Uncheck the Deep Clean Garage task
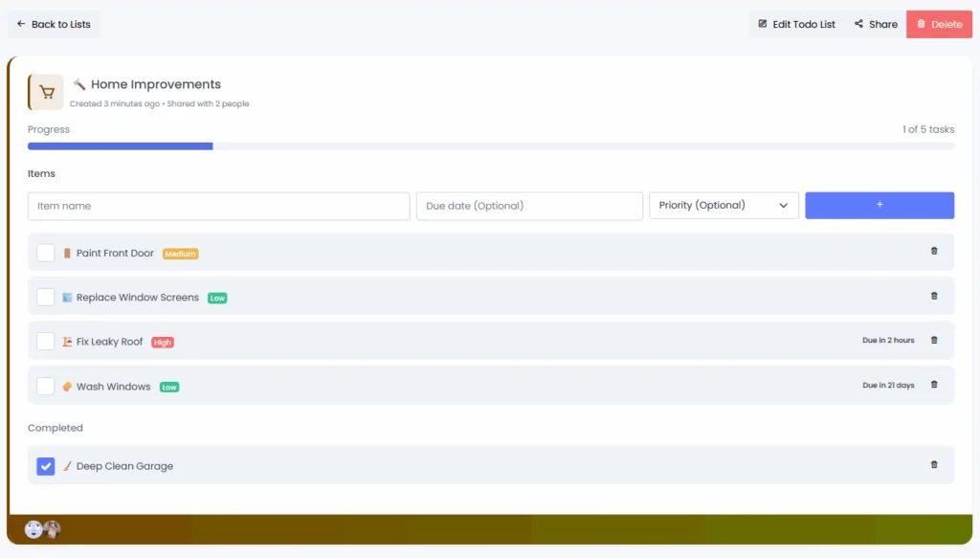This screenshot has width=980, height=558. tap(46, 466)
